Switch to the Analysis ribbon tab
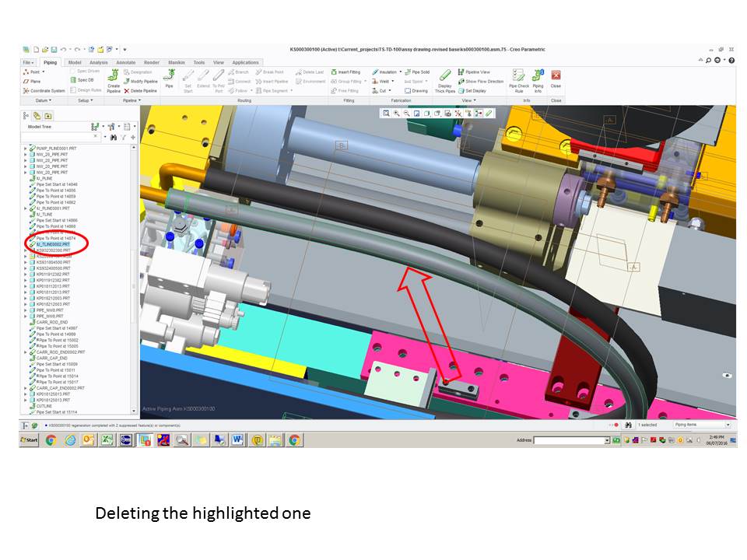Image resolution: width=747 pixels, height=560 pixels. click(99, 62)
